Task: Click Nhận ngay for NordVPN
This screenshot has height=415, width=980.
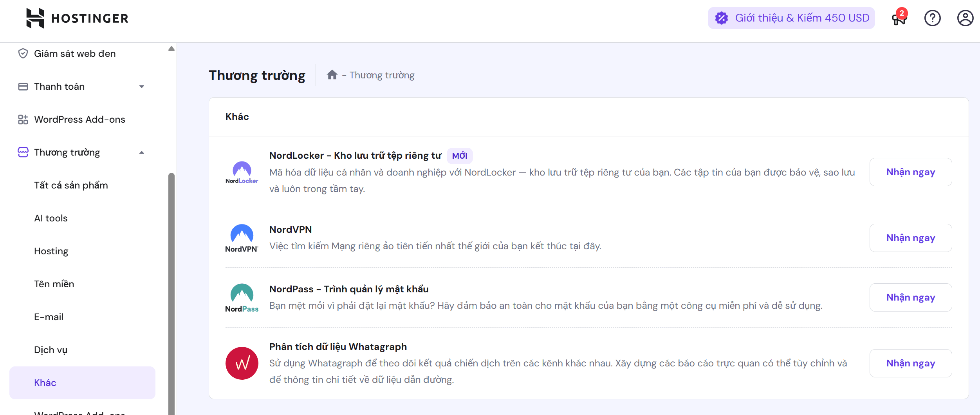Action: 910,238
